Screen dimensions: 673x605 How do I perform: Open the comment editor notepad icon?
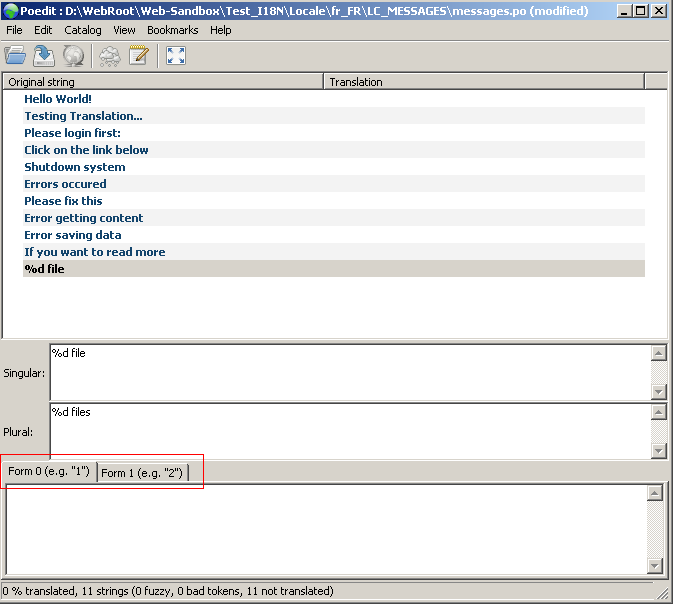(138, 56)
